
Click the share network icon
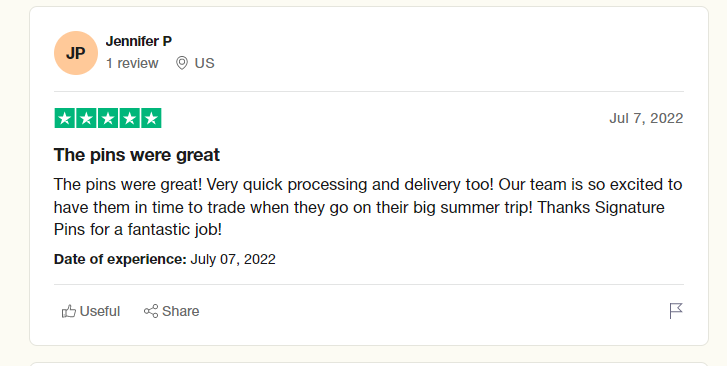[151, 311]
